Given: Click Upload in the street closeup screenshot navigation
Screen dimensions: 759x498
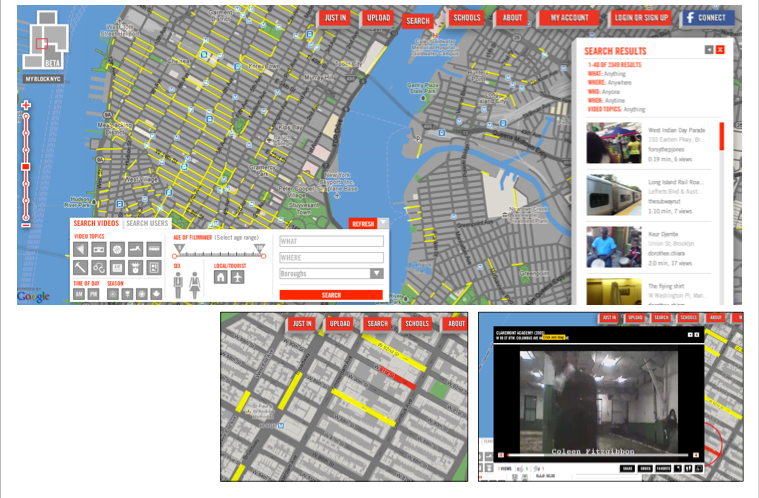Looking at the screenshot, I should pos(339,324).
